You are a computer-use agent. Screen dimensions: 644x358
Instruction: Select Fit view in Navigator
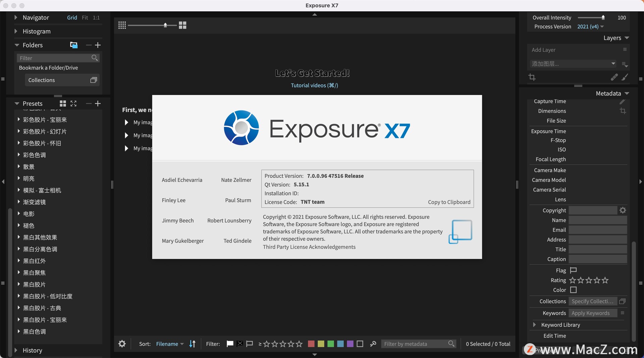click(x=85, y=17)
